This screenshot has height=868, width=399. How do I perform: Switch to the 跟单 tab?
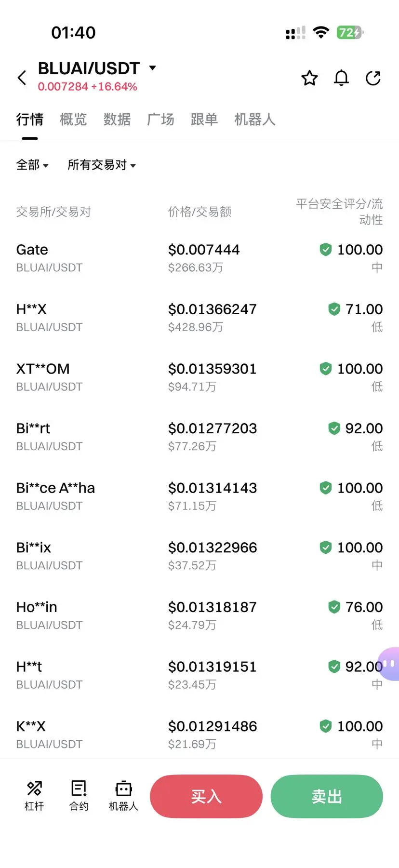click(x=204, y=119)
